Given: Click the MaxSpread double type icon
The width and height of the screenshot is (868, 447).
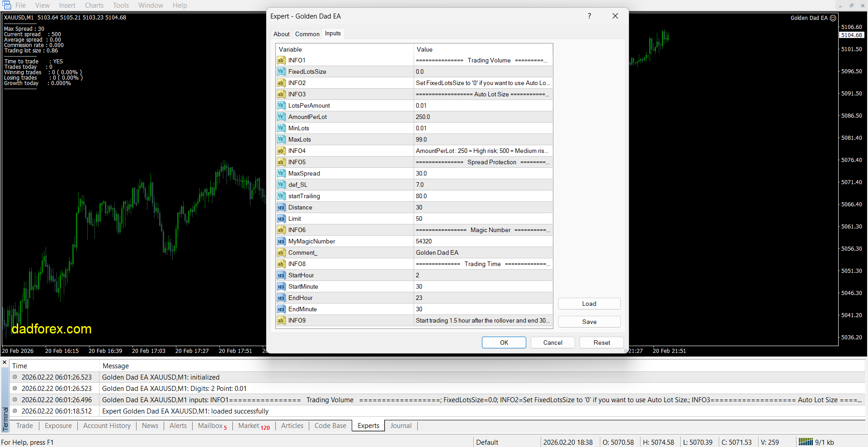Looking at the screenshot, I should point(281,173).
